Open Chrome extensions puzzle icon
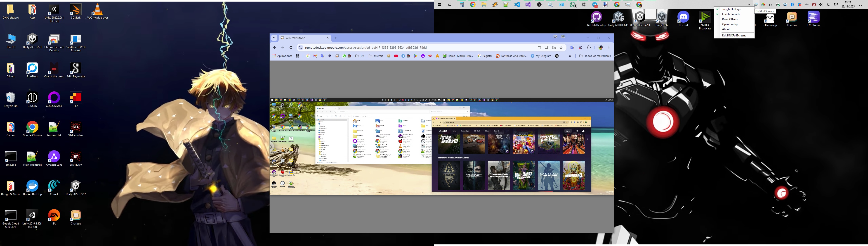The width and height of the screenshot is (868, 246). click(589, 48)
